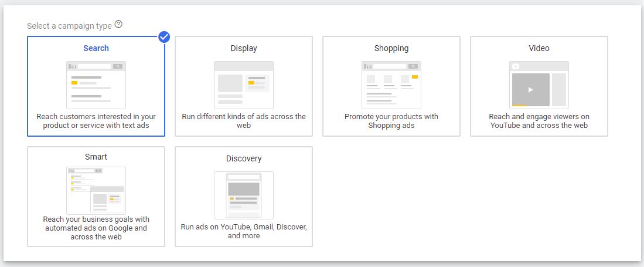Viewport: 644px width, 267px height.
Task: Click the Search campaign illustration
Action: pyautogui.click(x=96, y=85)
